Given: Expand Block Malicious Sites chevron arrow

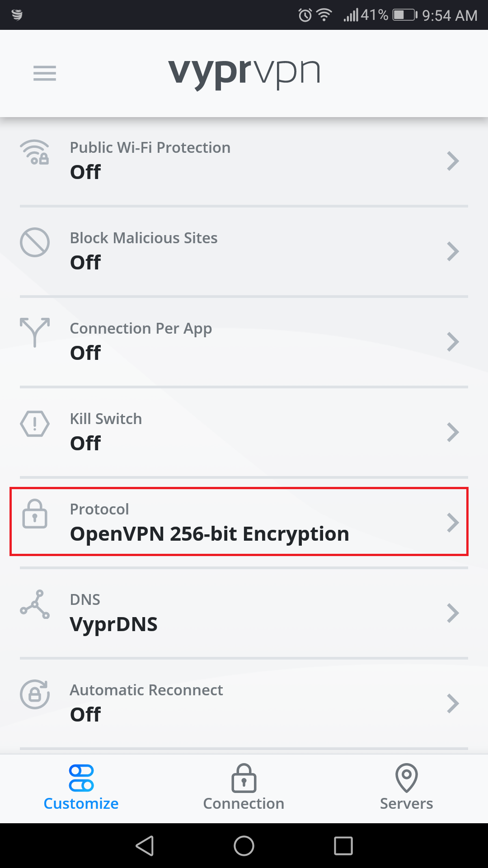Looking at the screenshot, I should (452, 251).
